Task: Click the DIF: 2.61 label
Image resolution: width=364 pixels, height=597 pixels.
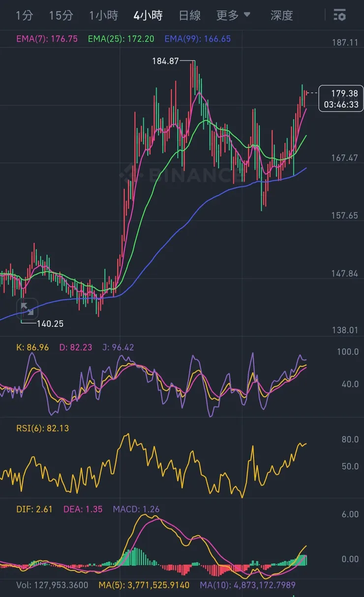Action: point(34,509)
